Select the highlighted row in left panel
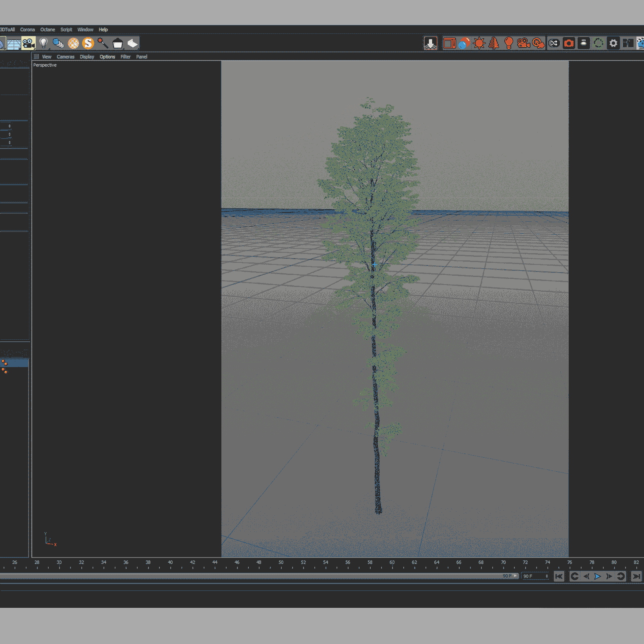This screenshot has width=644, height=644. tap(14, 363)
